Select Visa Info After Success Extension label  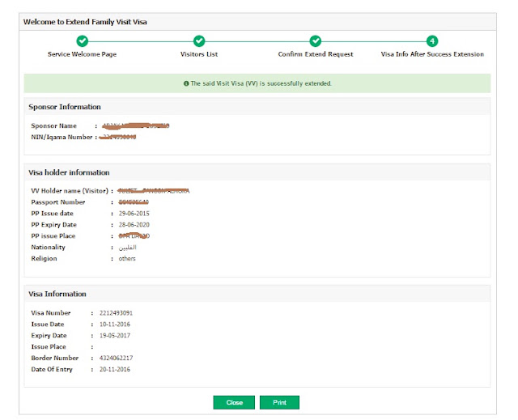432,54
